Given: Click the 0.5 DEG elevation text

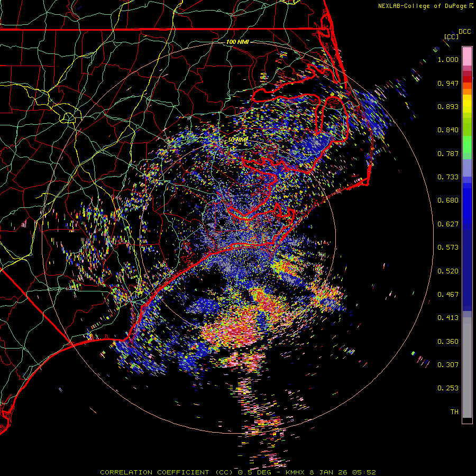Looking at the screenshot, I should [x=254, y=472].
